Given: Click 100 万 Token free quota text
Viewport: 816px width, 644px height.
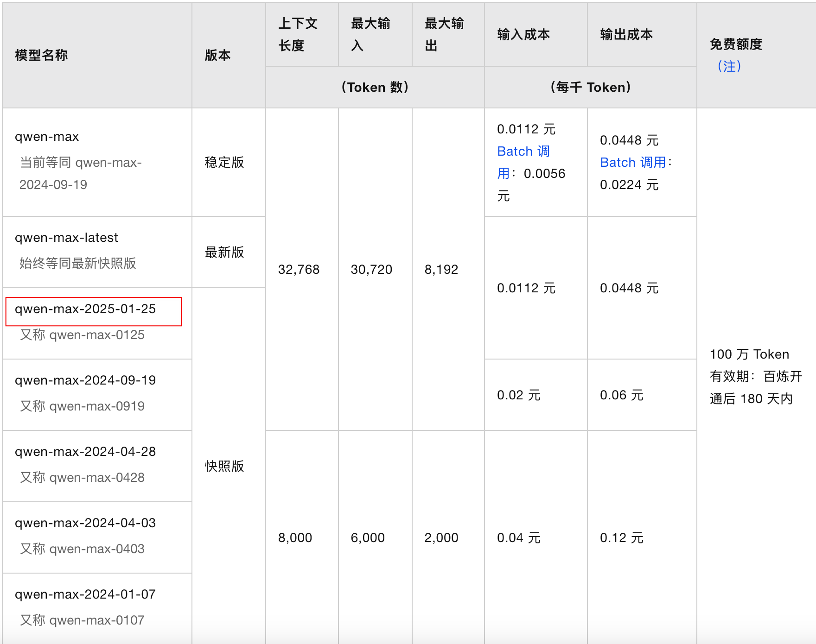Looking at the screenshot, I should [749, 354].
